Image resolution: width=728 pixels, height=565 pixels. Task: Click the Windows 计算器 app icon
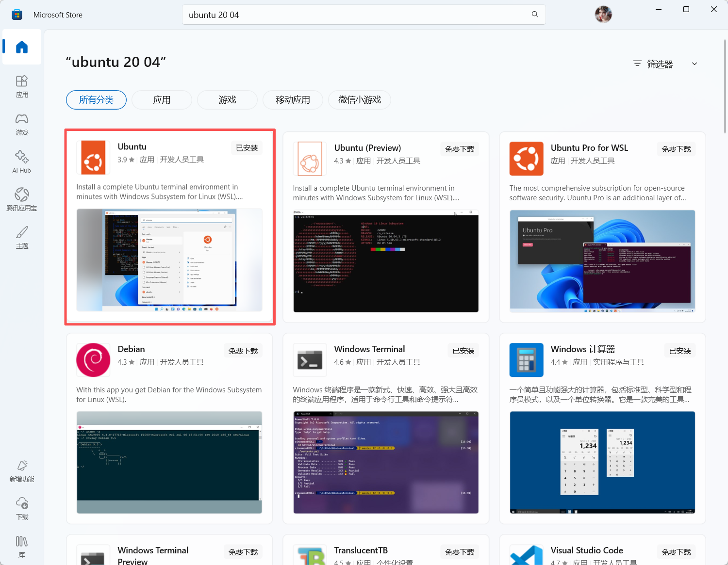pos(526,360)
